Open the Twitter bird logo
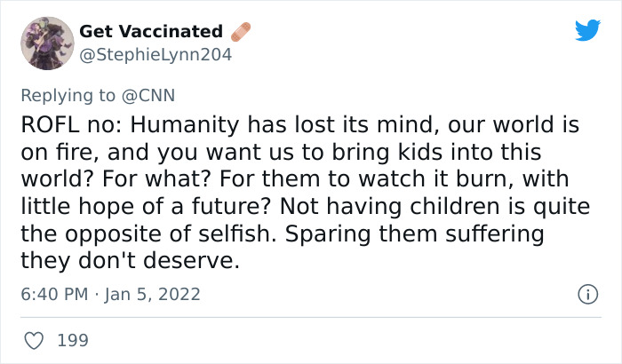The image size is (622, 364). coord(587,29)
